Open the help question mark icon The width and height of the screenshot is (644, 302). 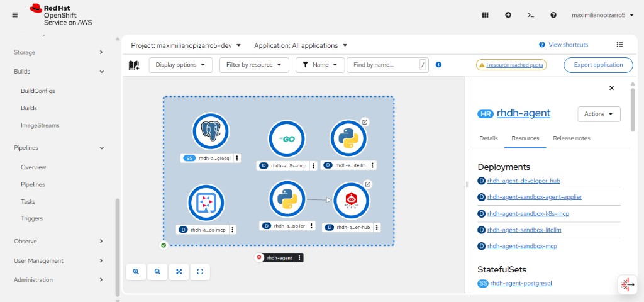pos(553,15)
